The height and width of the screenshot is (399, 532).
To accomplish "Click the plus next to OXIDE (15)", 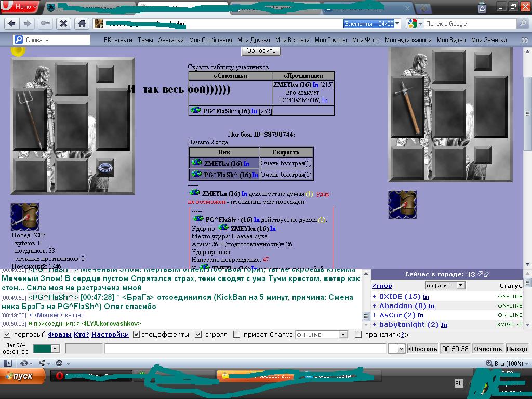I will (x=374, y=297).
